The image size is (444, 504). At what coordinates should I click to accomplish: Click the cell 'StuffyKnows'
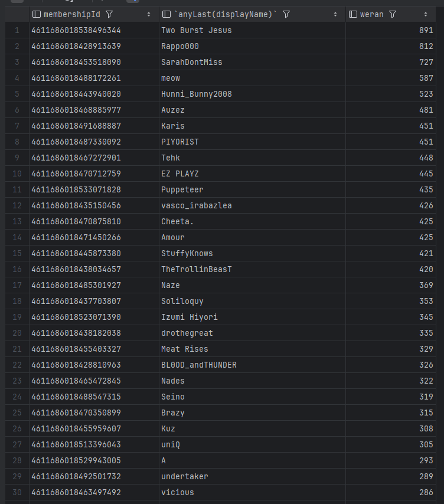pos(252,253)
